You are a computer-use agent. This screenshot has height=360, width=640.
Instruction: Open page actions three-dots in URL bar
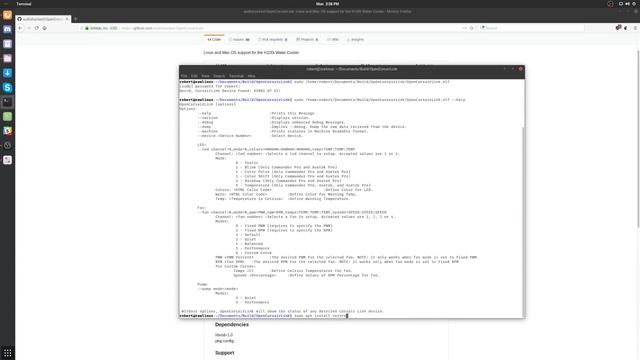(x=464, y=28)
